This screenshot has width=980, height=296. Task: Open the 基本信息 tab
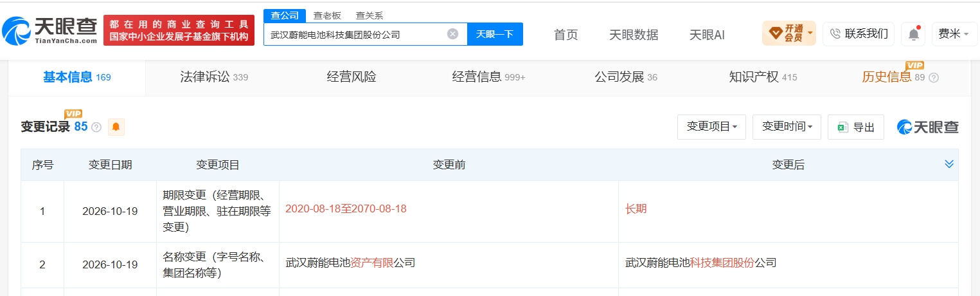(x=77, y=77)
